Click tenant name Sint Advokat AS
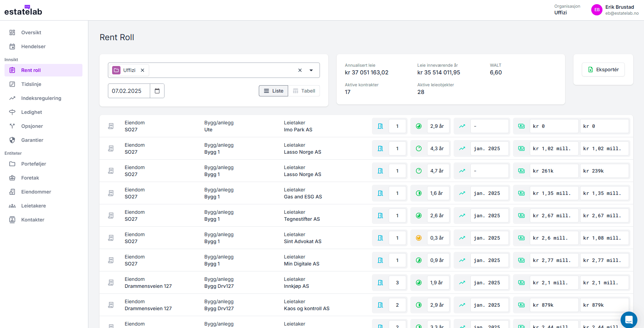 click(302, 241)
